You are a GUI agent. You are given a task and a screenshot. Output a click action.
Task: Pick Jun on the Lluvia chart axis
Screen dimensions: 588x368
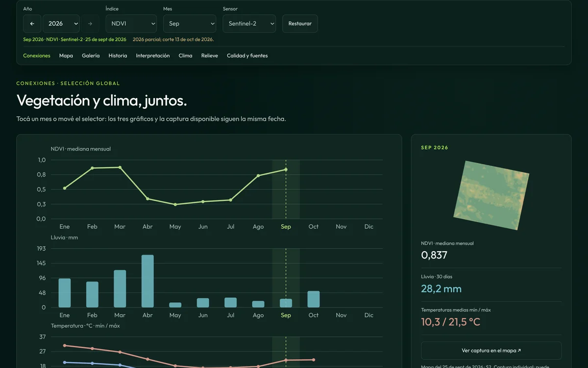coord(203,315)
